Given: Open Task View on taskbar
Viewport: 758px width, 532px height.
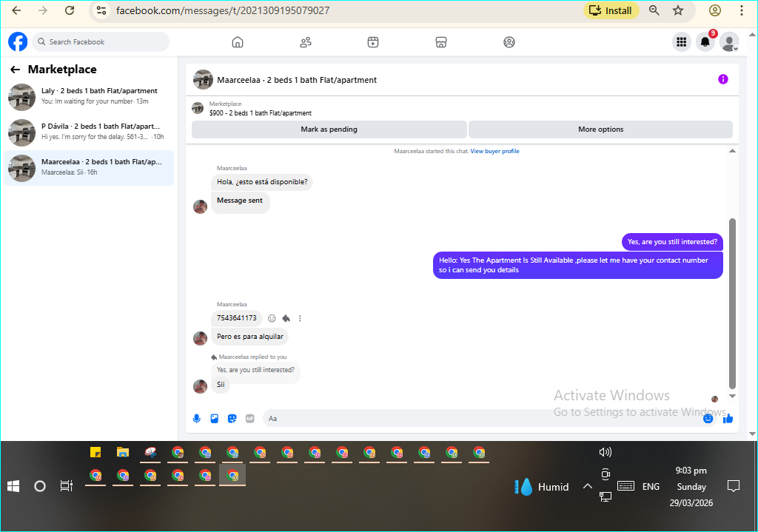Looking at the screenshot, I should click(x=66, y=486).
